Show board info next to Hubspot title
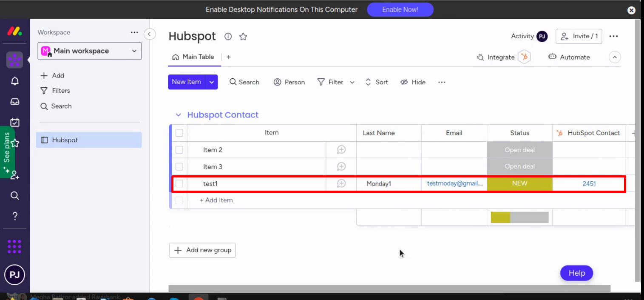 coord(228,37)
